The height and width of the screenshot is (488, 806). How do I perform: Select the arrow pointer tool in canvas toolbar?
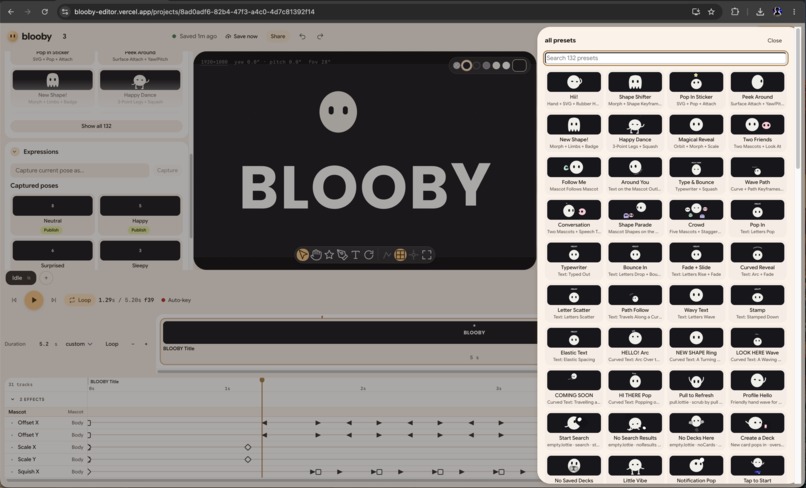(303, 255)
